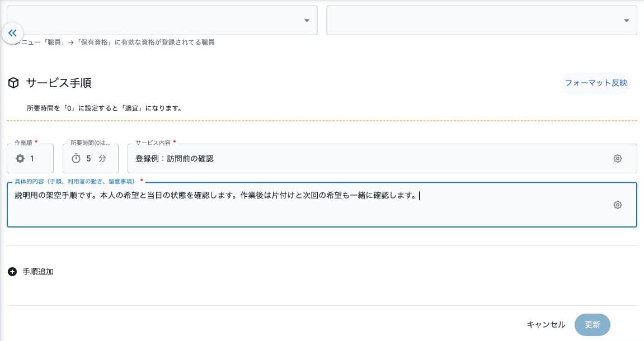
Task: Click the サービス内容 text field
Action: click(382, 158)
